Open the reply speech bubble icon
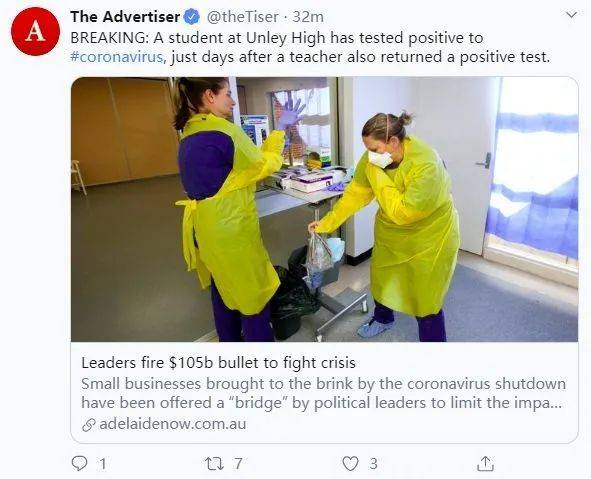This screenshot has width=591, height=479. (x=79, y=463)
